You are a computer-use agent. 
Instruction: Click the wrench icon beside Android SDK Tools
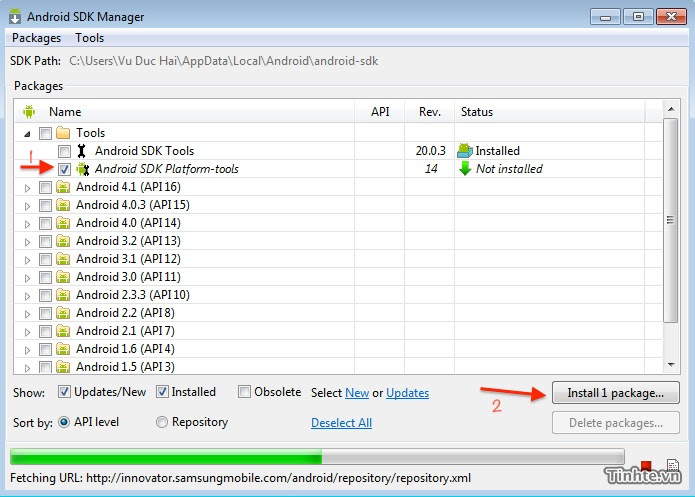coord(82,151)
